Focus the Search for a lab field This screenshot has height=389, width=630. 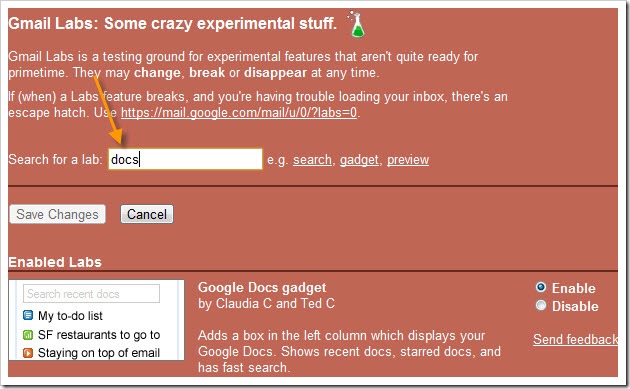point(185,159)
